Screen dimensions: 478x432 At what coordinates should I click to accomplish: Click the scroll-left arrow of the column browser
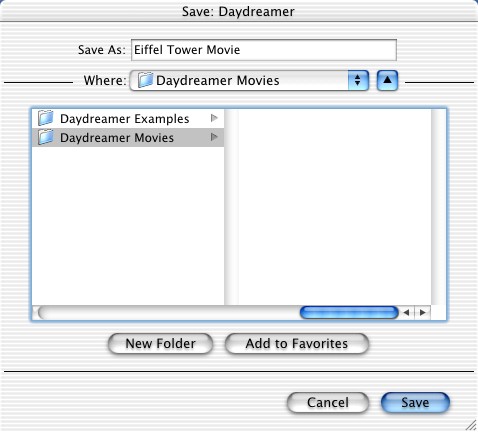click(x=406, y=313)
